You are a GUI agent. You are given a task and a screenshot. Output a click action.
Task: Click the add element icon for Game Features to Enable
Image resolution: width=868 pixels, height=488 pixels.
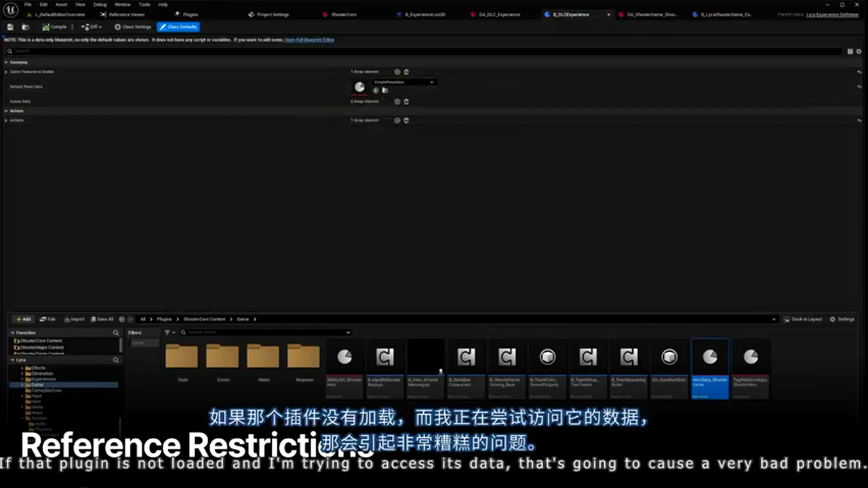tap(397, 72)
